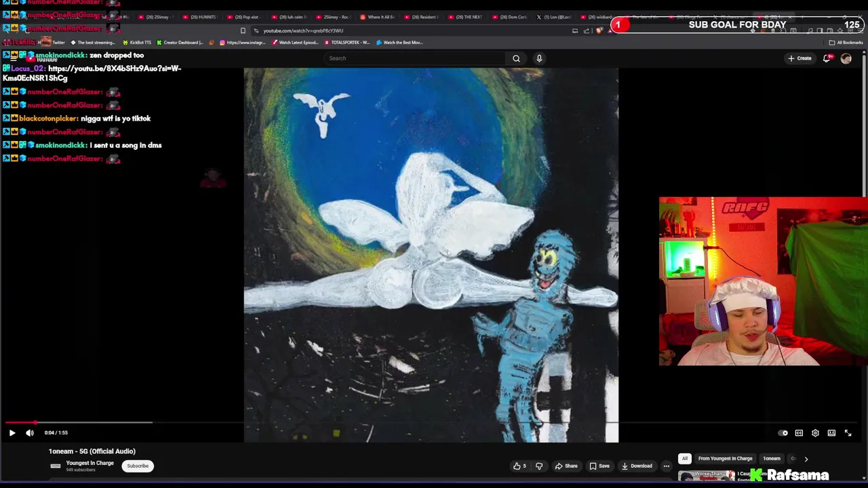
Task: Turn on closed captions (CC)
Action: [799, 433]
